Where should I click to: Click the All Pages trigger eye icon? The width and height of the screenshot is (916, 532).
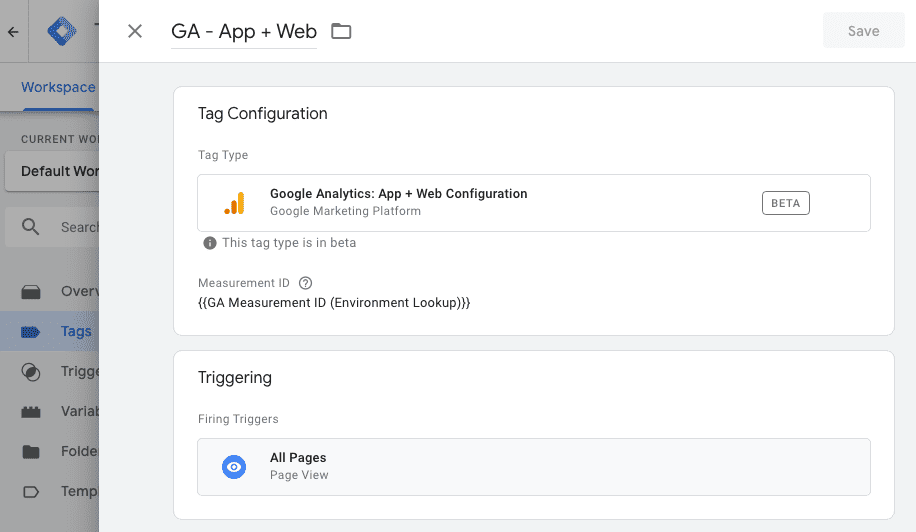(234, 467)
